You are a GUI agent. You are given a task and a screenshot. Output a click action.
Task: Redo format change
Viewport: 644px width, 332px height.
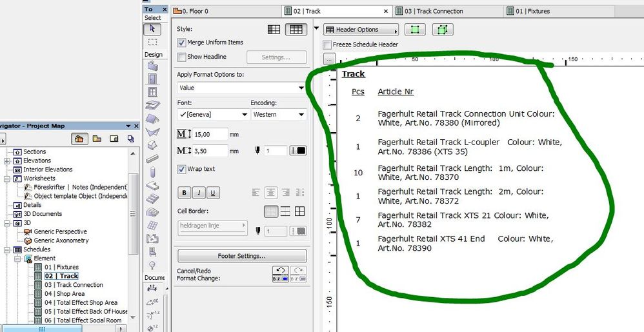click(299, 274)
